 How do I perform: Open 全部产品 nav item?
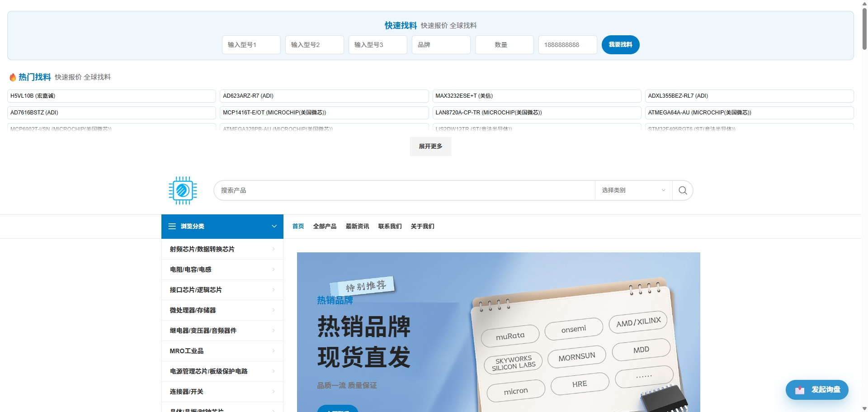(325, 226)
